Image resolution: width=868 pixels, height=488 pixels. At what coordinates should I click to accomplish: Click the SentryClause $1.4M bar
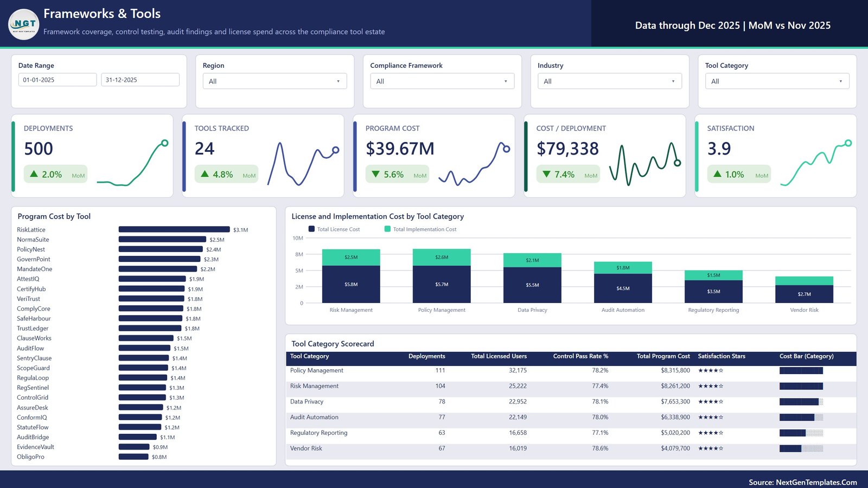144,358
